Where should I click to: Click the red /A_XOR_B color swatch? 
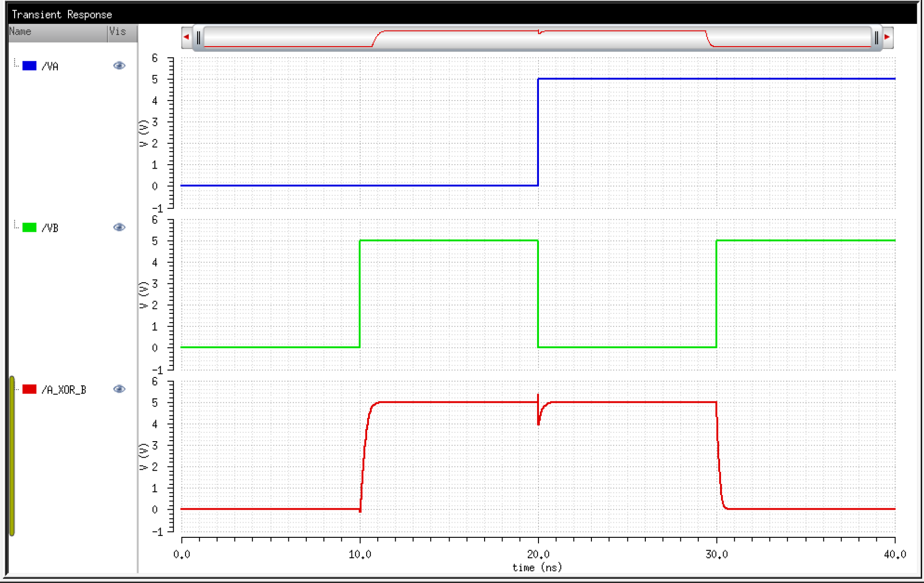coord(30,389)
